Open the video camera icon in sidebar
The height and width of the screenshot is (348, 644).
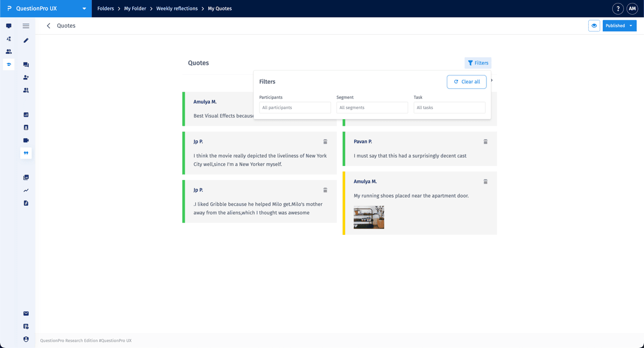pyautogui.click(x=26, y=140)
